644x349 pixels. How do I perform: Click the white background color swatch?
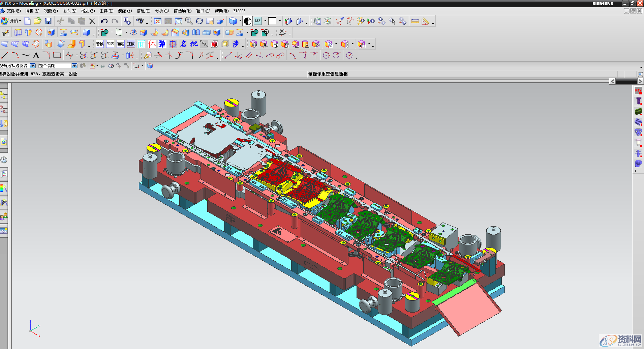click(272, 21)
